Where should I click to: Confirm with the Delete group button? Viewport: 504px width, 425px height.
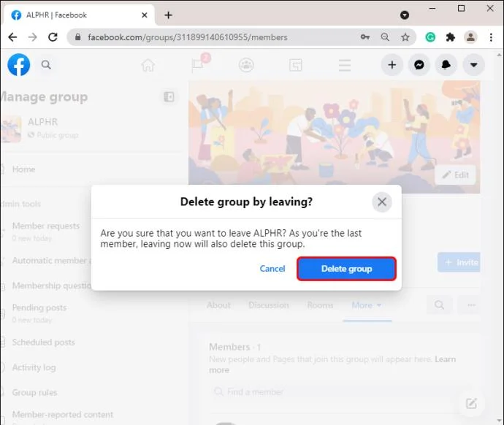click(x=346, y=269)
